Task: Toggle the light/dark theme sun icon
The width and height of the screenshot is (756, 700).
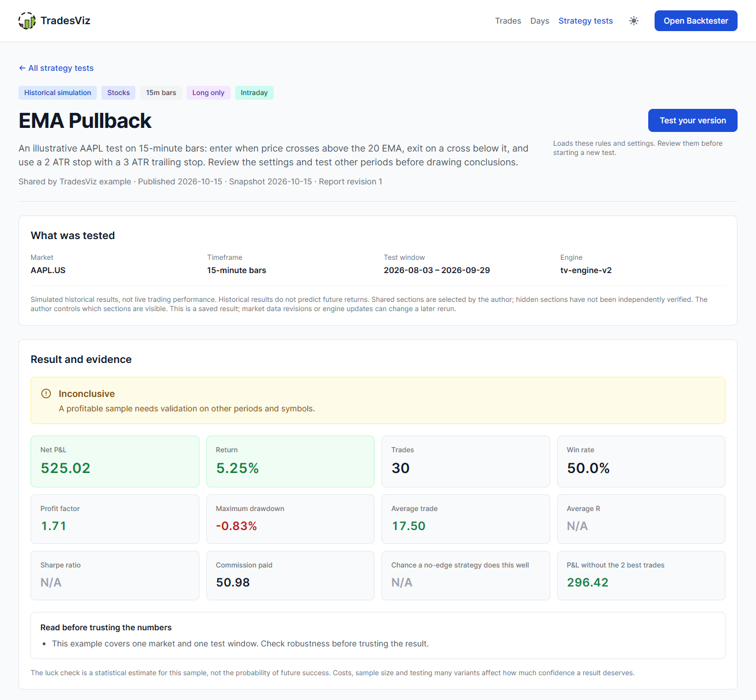Action: pyautogui.click(x=634, y=21)
